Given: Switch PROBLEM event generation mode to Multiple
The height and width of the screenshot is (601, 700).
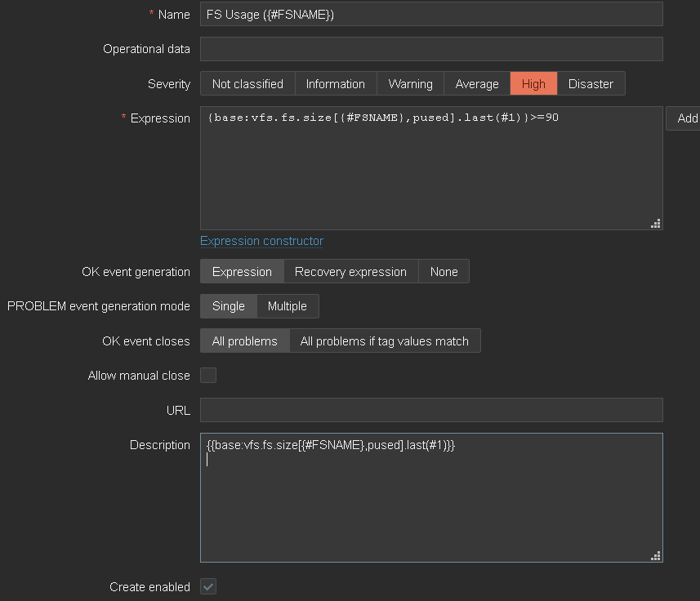Looking at the screenshot, I should pyautogui.click(x=288, y=306).
